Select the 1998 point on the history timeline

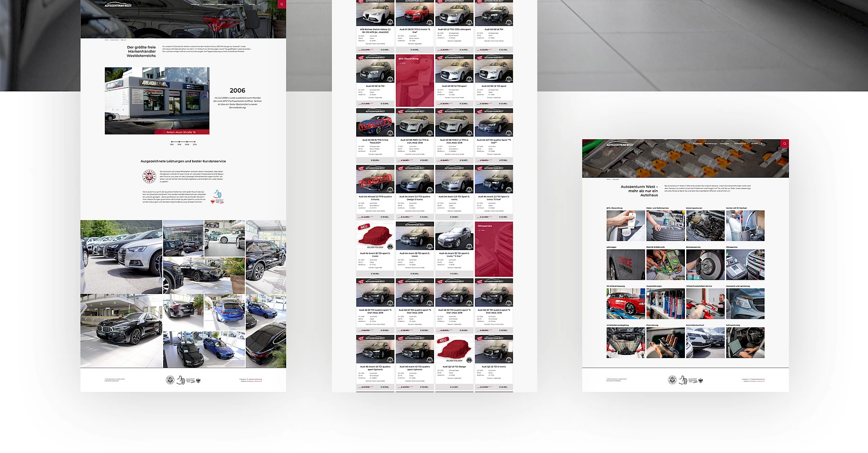point(179,142)
